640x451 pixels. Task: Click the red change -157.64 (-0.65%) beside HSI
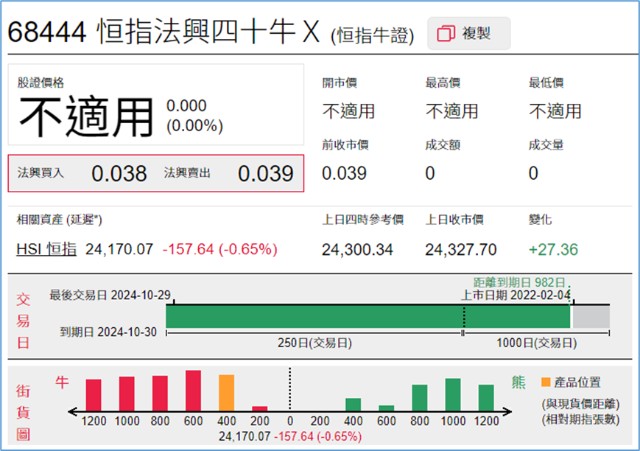[x=220, y=249]
